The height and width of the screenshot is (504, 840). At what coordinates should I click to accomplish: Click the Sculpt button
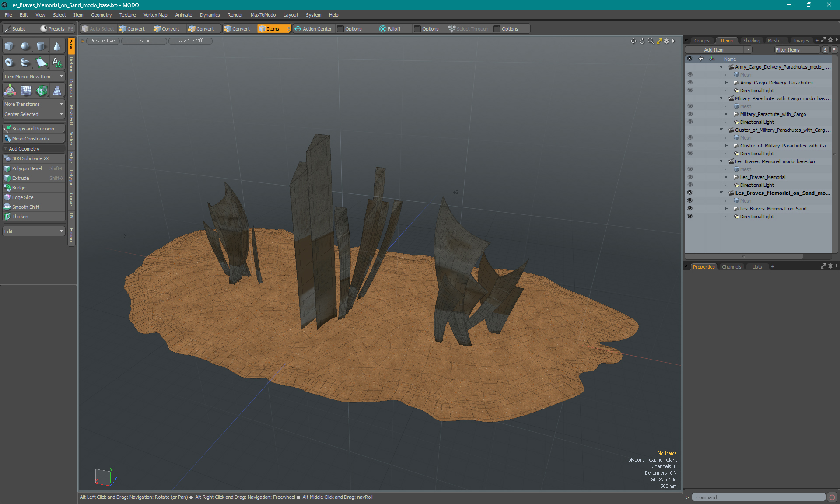(20, 29)
